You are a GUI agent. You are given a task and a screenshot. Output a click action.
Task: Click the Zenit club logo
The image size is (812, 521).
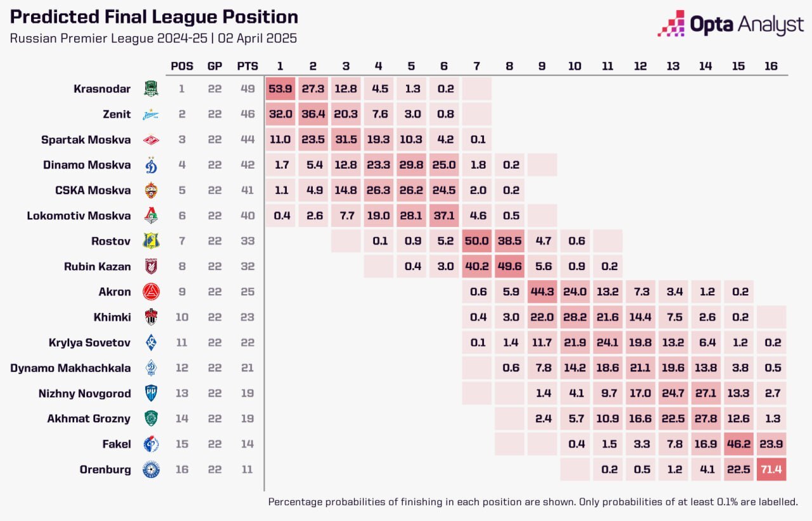(151, 115)
